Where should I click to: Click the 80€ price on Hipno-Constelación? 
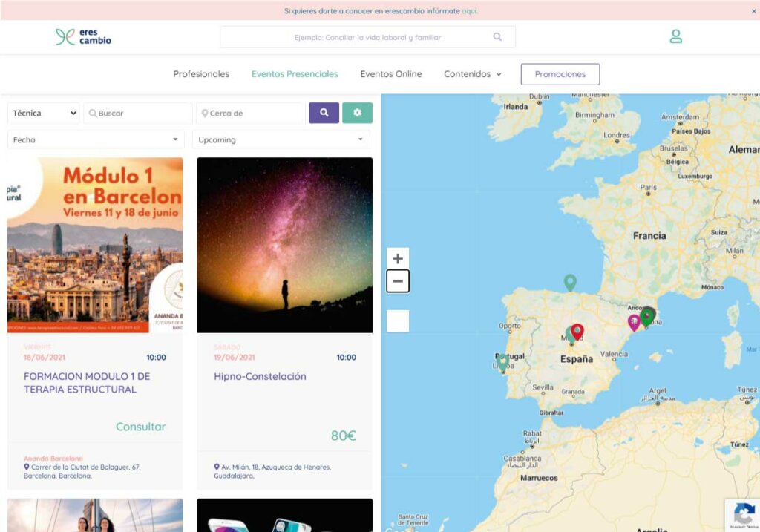coord(343,436)
